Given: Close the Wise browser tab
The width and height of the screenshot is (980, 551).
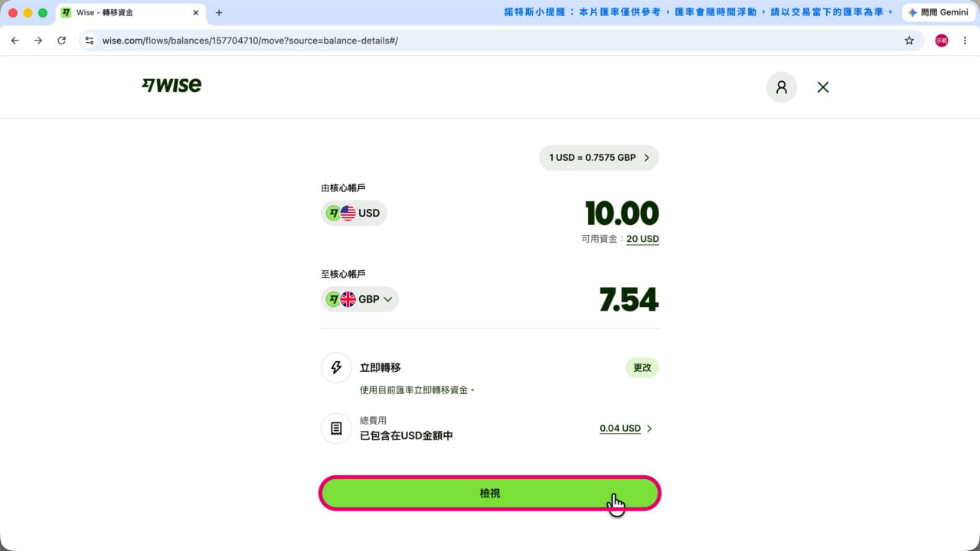Looking at the screenshot, I should coord(195,13).
